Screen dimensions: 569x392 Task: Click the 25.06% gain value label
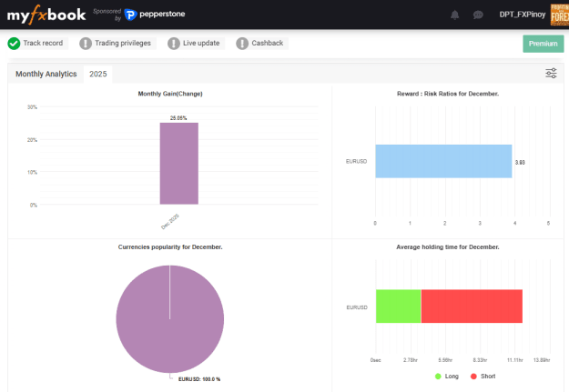pyautogui.click(x=178, y=118)
